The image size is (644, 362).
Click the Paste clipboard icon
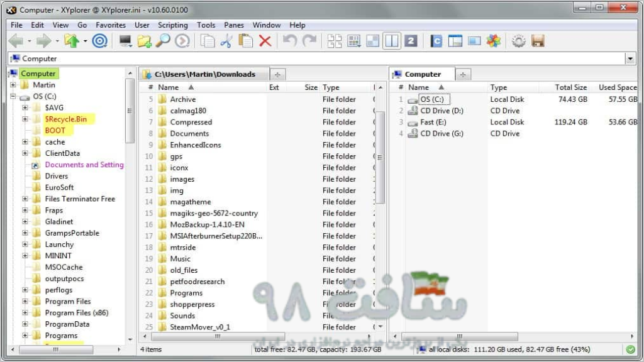tap(246, 41)
